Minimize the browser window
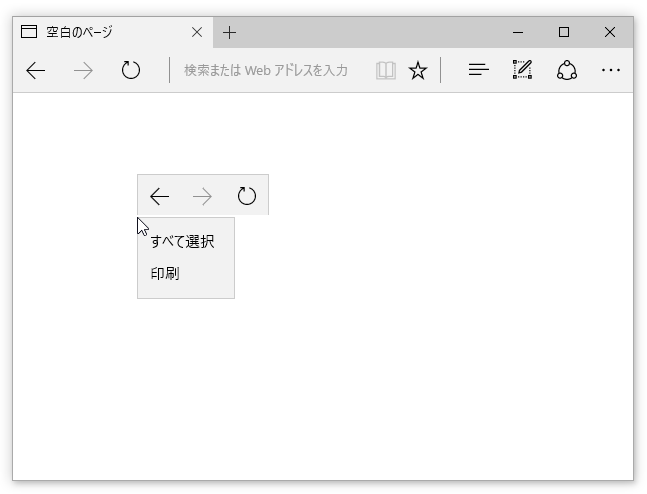 click(518, 32)
